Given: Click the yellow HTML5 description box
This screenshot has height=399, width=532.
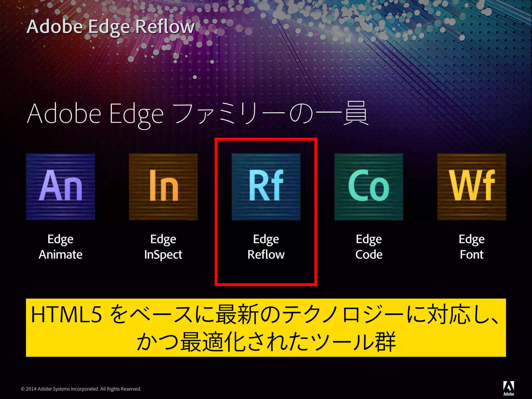Looking at the screenshot, I should pyautogui.click(x=266, y=328).
